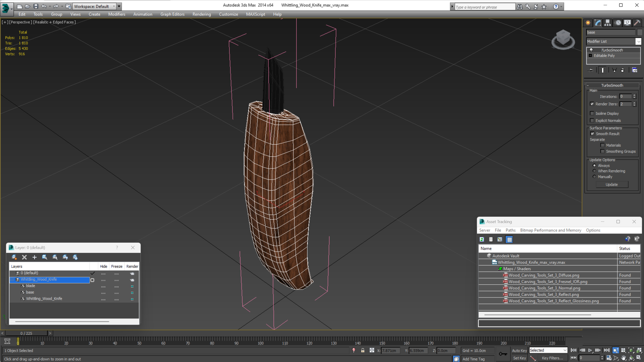
Task: Expand Whittling_Wood_Knife layer group
Action: click(x=12, y=279)
